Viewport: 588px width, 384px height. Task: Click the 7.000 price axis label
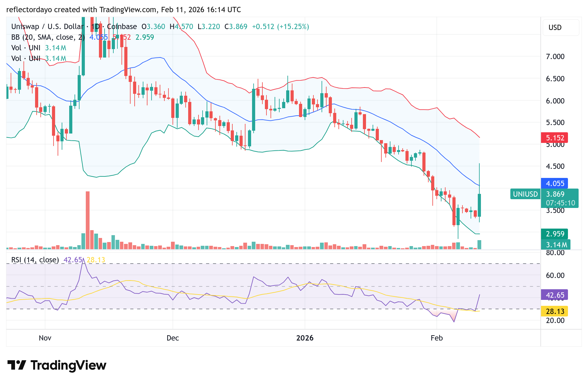click(x=555, y=57)
